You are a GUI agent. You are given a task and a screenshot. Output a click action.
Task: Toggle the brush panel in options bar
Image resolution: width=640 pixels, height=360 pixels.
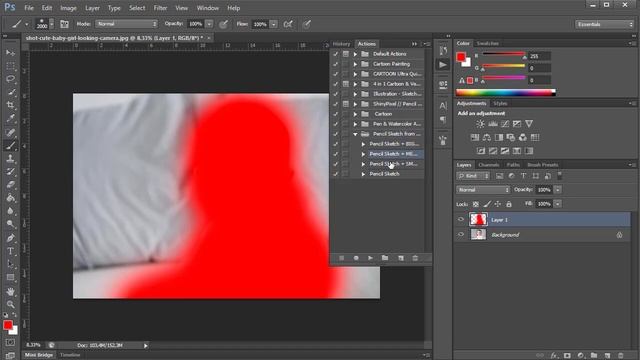click(x=64, y=24)
